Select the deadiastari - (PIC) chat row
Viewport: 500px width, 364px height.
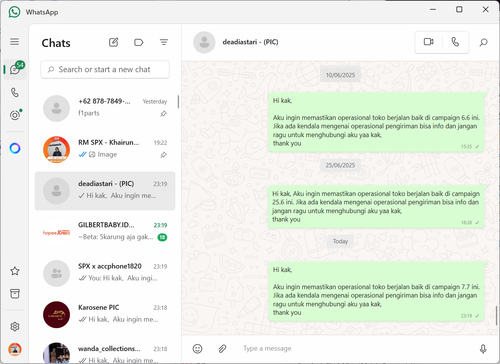tap(105, 191)
